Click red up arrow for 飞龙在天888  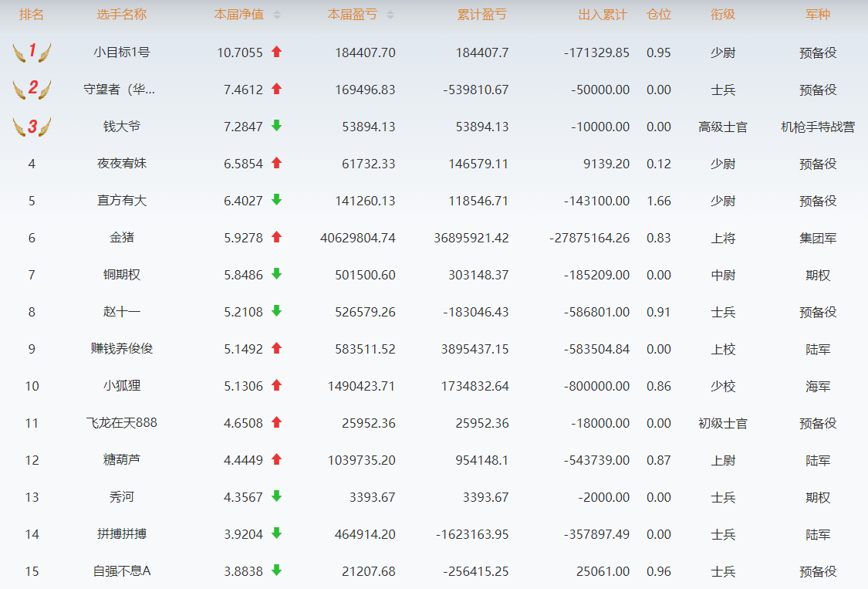pos(277,423)
